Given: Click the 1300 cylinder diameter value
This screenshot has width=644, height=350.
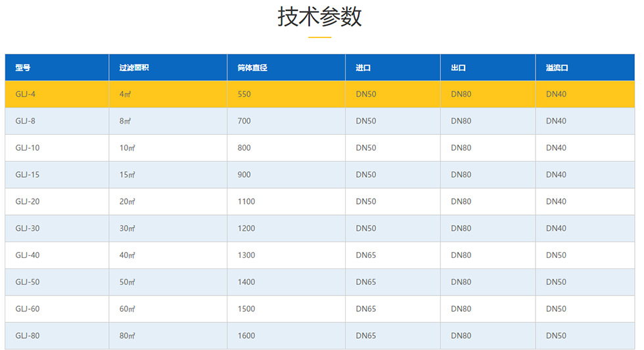Looking at the screenshot, I should 246,255.
